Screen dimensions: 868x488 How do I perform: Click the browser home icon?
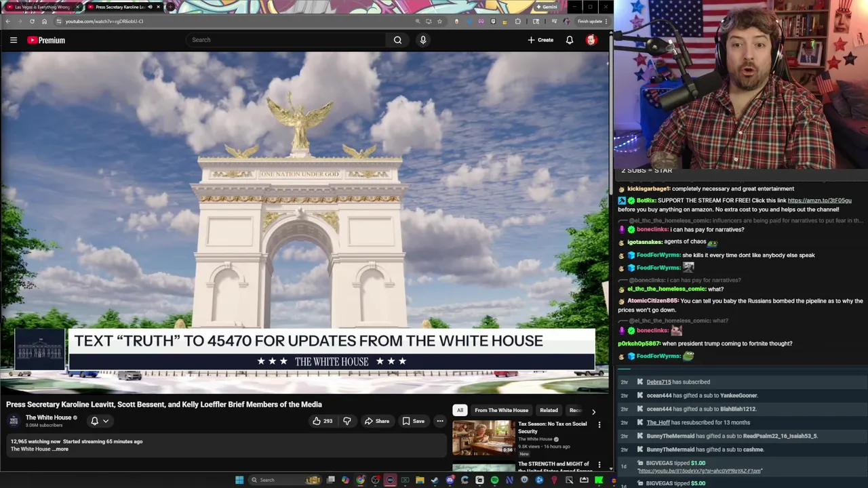(x=44, y=21)
